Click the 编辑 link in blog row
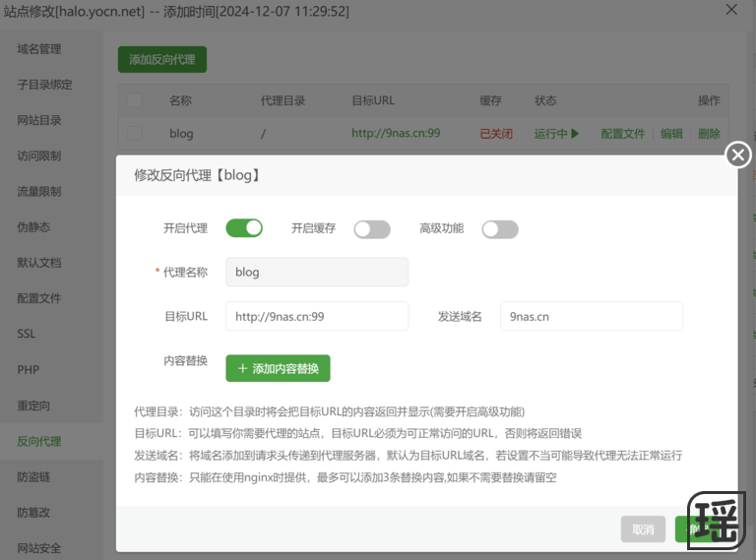Image resolution: width=756 pixels, height=560 pixels. click(671, 134)
